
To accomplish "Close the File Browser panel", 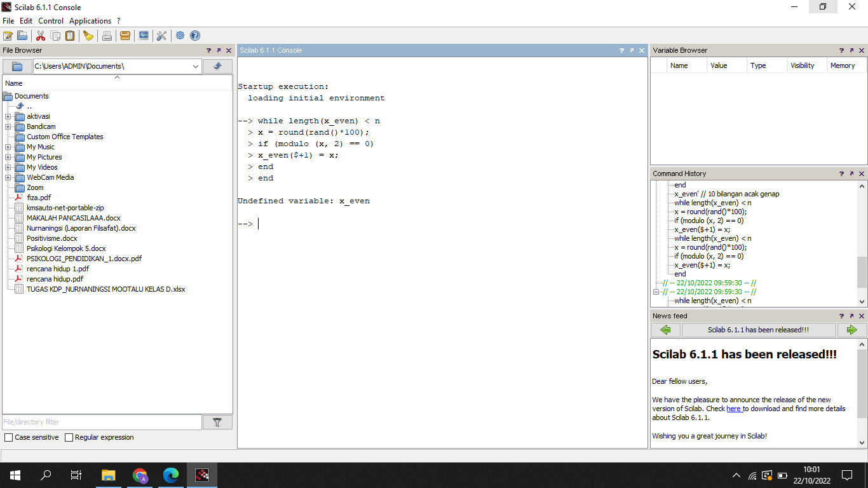I will click(x=229, y=50).
